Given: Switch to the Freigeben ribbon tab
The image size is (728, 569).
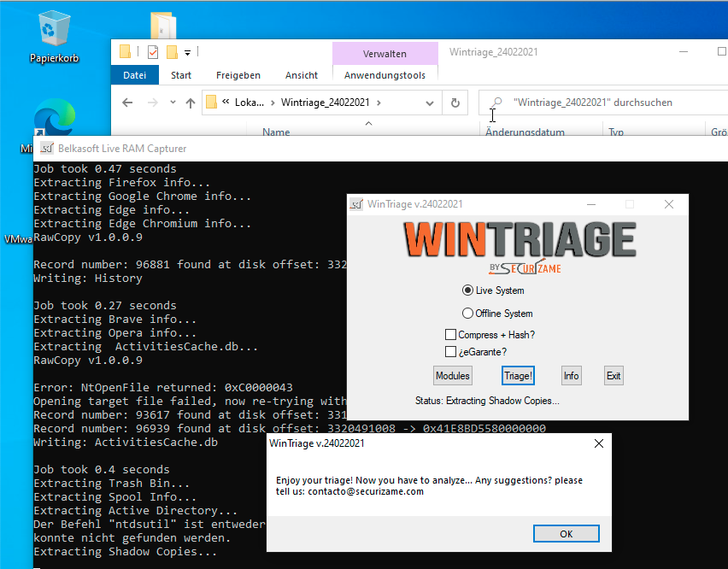Looking at the screenshot, I should (238, 75).
